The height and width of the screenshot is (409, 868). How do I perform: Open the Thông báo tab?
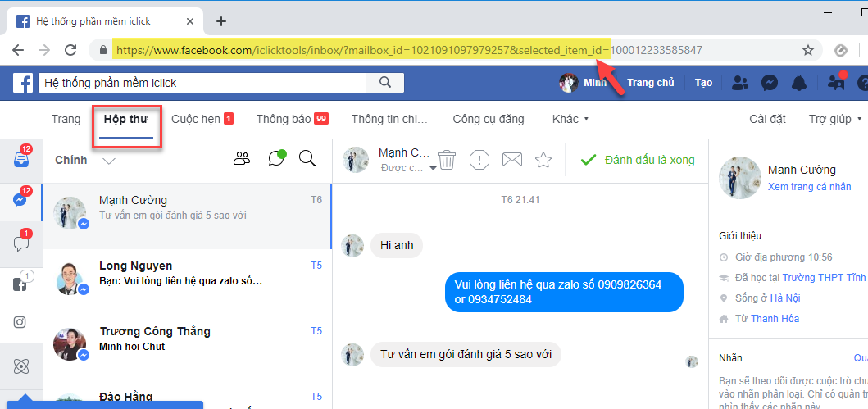pyautogui.click(x=293, y=119)
